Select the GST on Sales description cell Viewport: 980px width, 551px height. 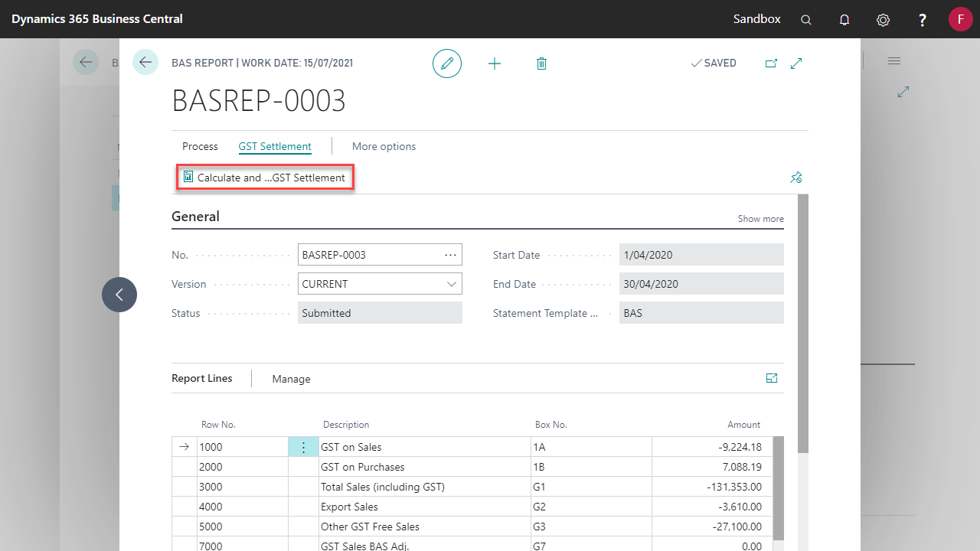pos(425,447)
